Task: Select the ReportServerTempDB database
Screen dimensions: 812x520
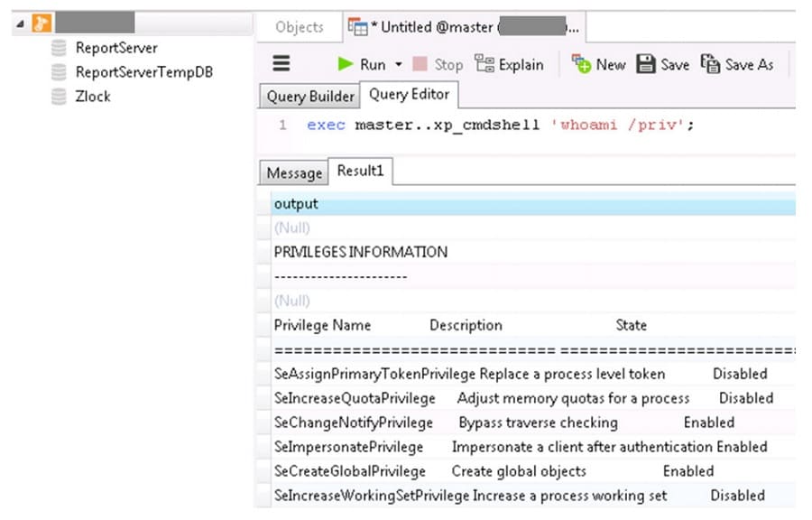Action: [144, 72]
